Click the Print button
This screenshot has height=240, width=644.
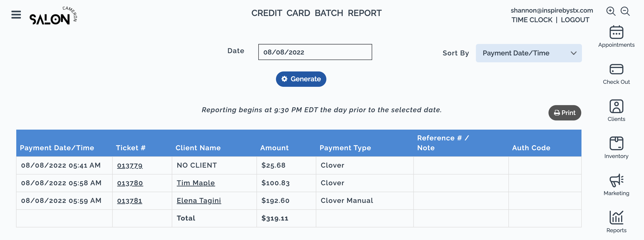click(x=565, y=113)
